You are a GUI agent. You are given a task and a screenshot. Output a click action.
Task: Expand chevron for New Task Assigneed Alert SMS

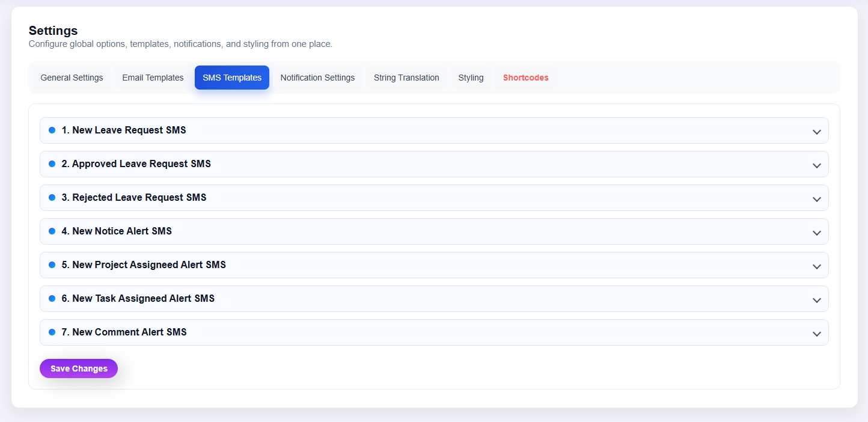(816, 300)
